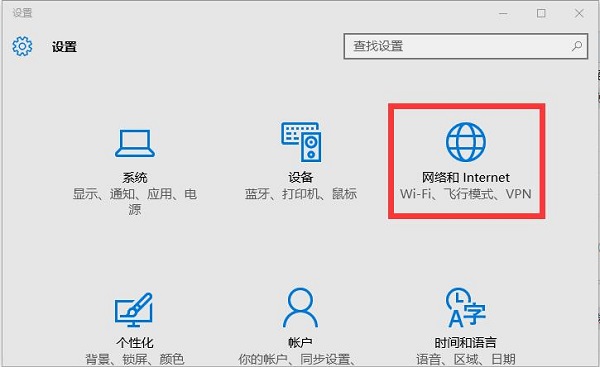Open the 系统 laptop icon
Screen dimensions: 600x367
[135, 143]
